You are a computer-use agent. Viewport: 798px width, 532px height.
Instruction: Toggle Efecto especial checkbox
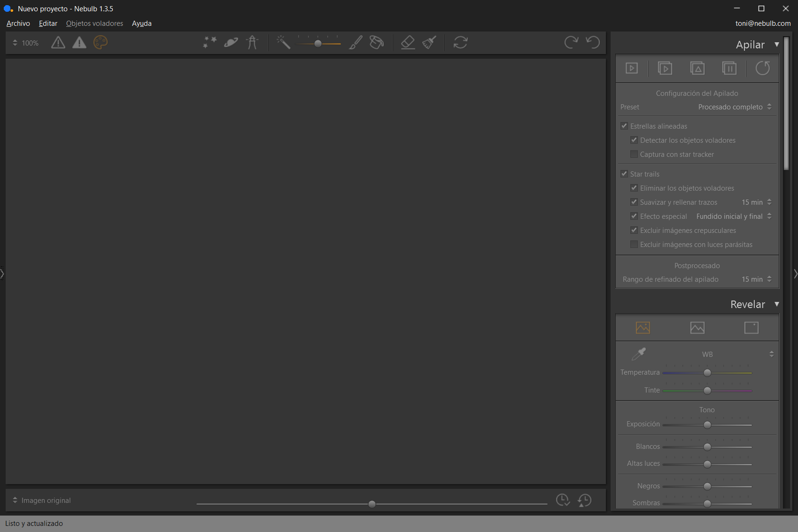click(634, 216)
